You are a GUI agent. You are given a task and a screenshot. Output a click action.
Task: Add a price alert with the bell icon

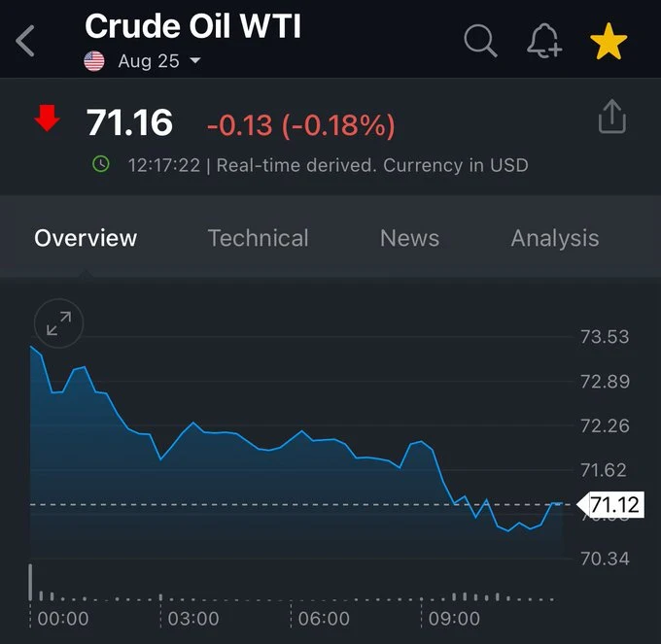coord(544,41)
